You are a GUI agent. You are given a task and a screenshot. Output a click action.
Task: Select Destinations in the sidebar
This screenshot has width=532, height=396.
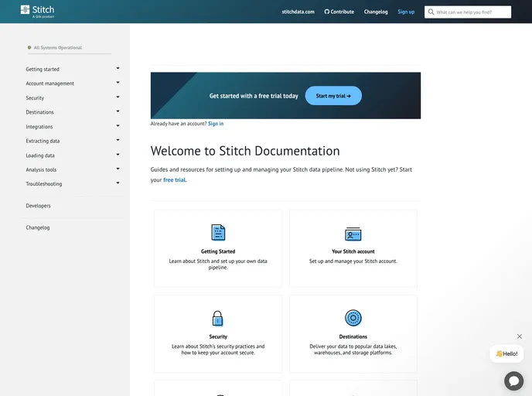coord(39,112)
